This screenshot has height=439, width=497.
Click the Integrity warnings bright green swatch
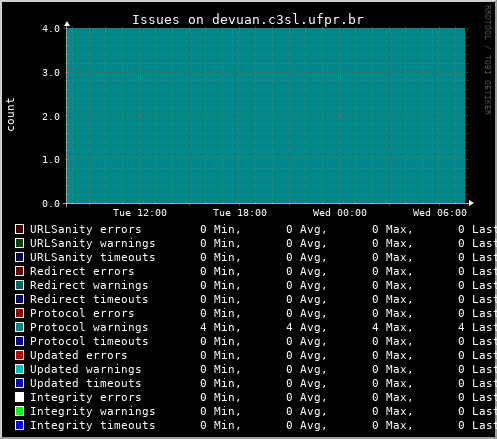[19, 411]
